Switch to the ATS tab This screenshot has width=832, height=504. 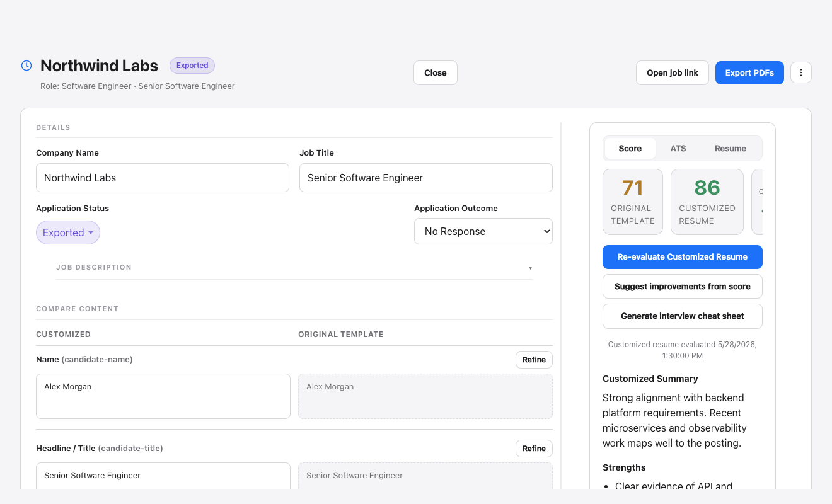coord(678,149)
